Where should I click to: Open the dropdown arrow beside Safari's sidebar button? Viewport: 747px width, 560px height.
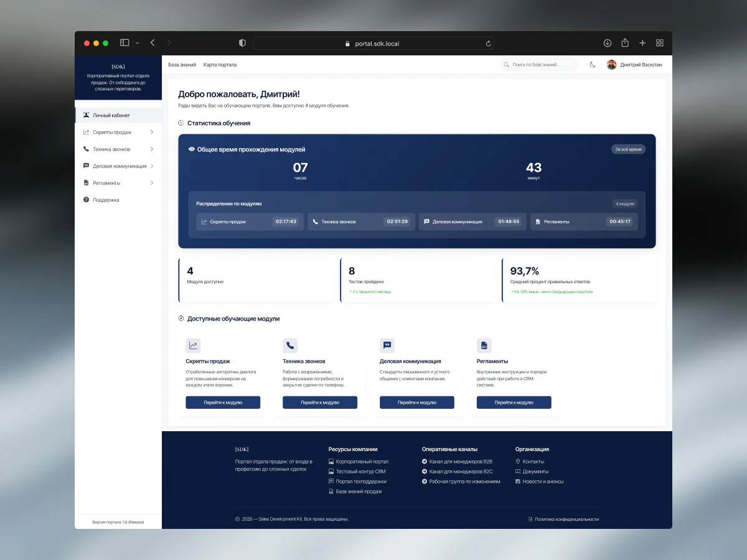(x=137, y=43)
